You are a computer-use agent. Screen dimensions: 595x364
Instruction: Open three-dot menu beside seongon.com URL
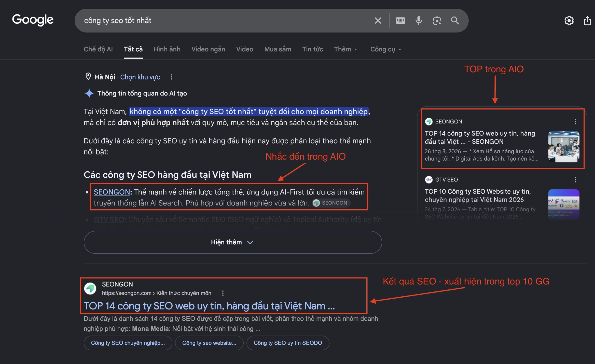pyautogui.click(x=223, y=293)
